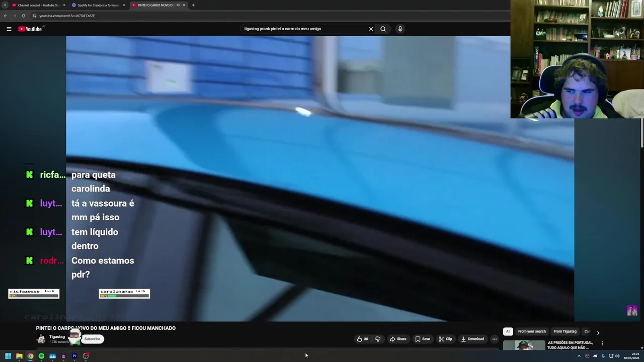Open the 22:25 clock and date
The image size is (644, 362).
(x=632, y=356)
